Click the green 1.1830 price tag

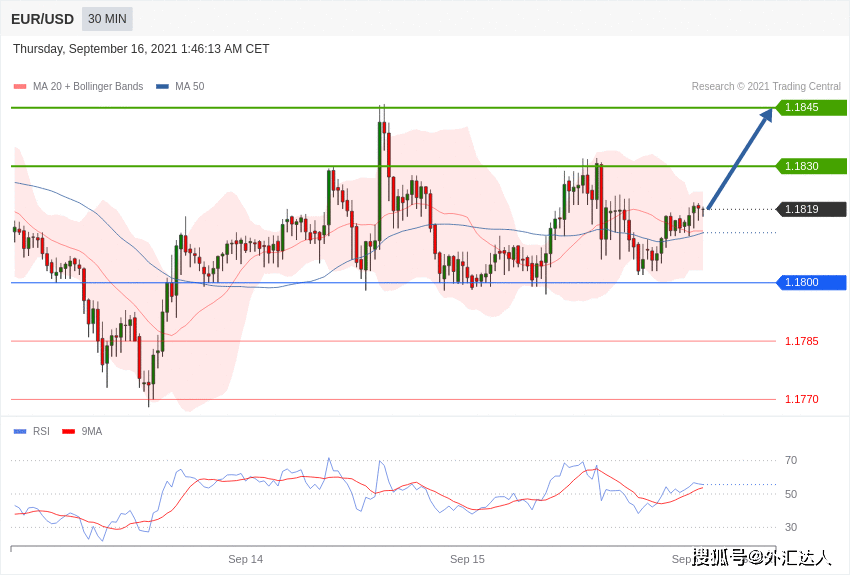(x=811, y=166)
